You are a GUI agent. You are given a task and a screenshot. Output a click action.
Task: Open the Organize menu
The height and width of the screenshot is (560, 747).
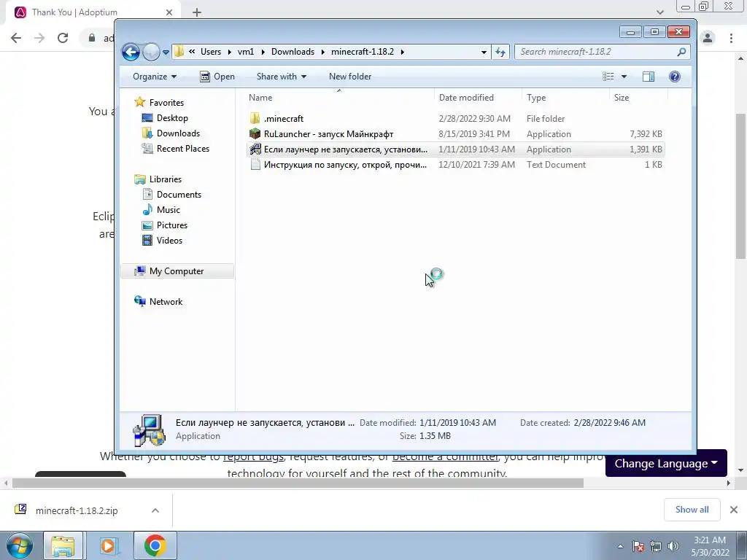tap(155, 77)
